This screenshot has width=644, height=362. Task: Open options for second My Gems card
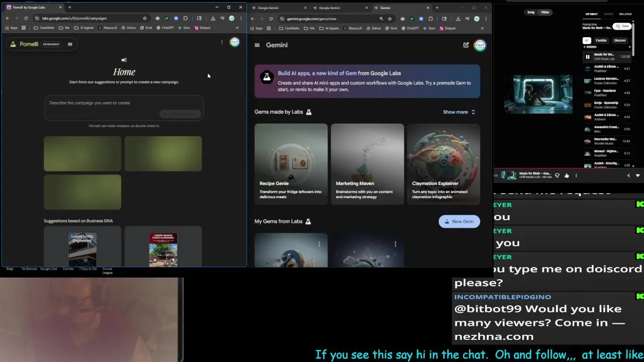[x=395, y=244]
